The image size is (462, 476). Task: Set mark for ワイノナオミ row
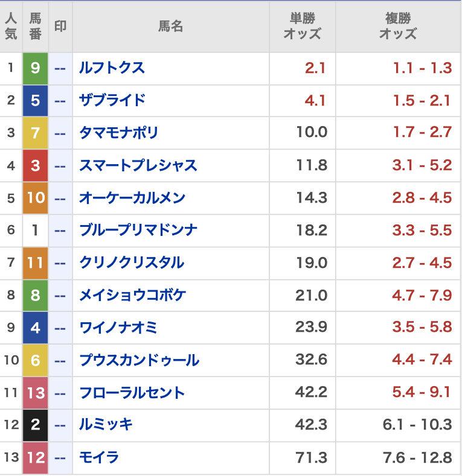click(x=60, y=328)
